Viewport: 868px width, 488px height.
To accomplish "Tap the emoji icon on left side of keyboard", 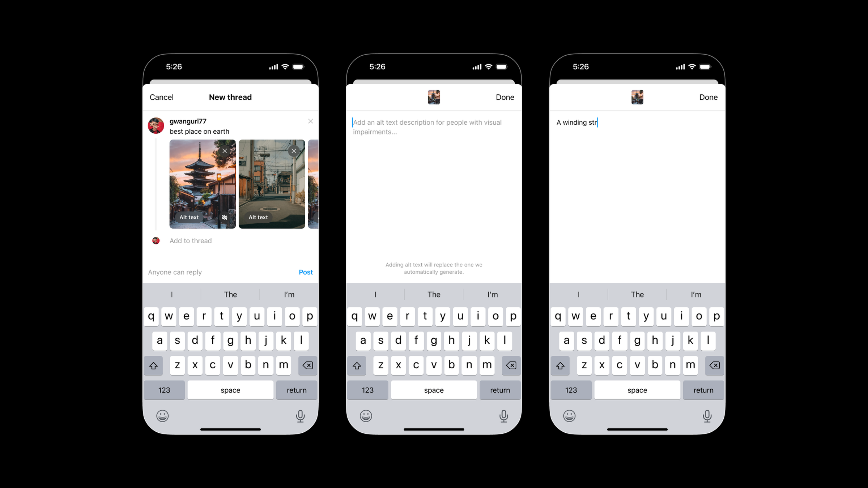I will pos(163,416).
